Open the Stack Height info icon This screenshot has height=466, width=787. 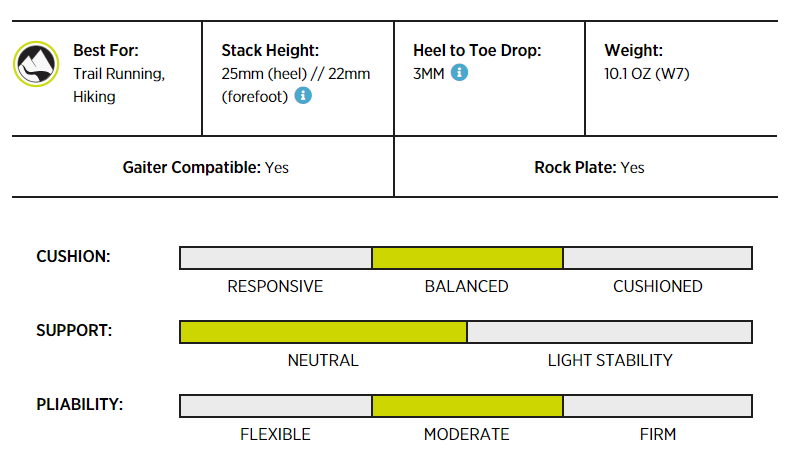[304, 96]
